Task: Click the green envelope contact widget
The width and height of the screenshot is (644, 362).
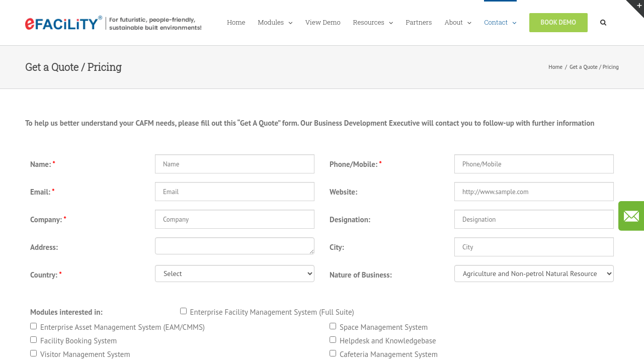Action: (x=631, y=216)
